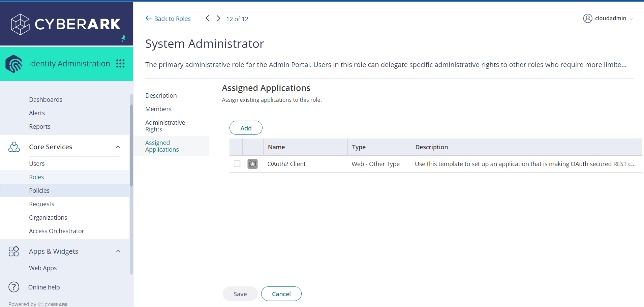The height and width of the screenshot is (307, 644).
Task: Click the cloudadmin user profile icon
Action: [587, 18]
